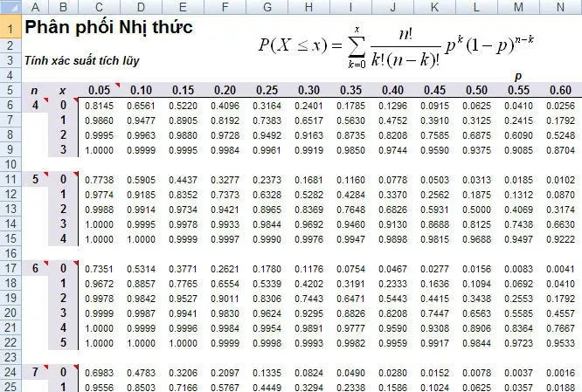Click the 'Tính xác suất tích lũy' cell
The image size is (582, 392).
coord(81,61)
